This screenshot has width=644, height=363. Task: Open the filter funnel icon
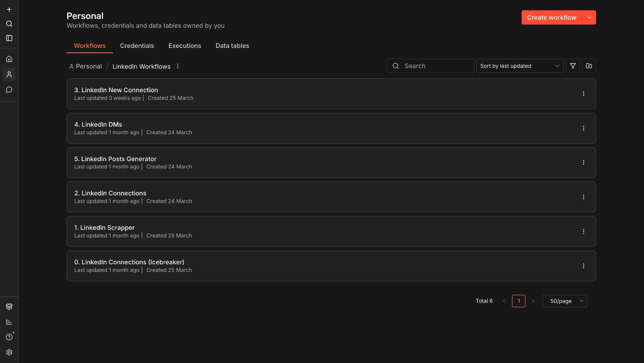point(573,66)
